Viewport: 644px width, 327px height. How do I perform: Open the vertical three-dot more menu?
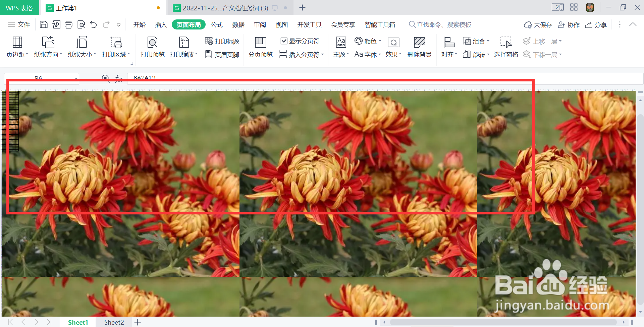pyautogui.click(x=620, y=24)
